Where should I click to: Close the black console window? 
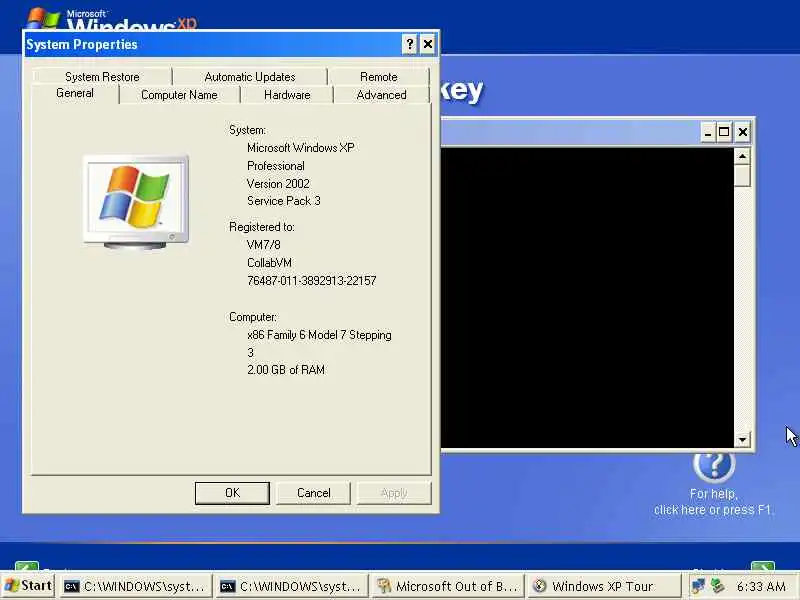click(743, 133)
